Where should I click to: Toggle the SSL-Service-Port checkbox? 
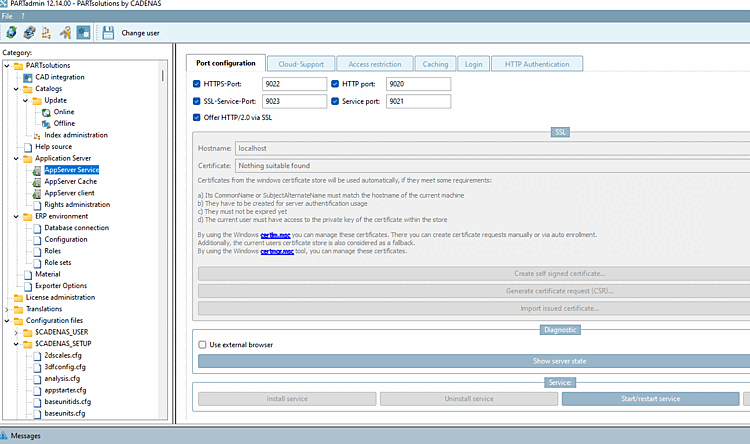[197, 101]
